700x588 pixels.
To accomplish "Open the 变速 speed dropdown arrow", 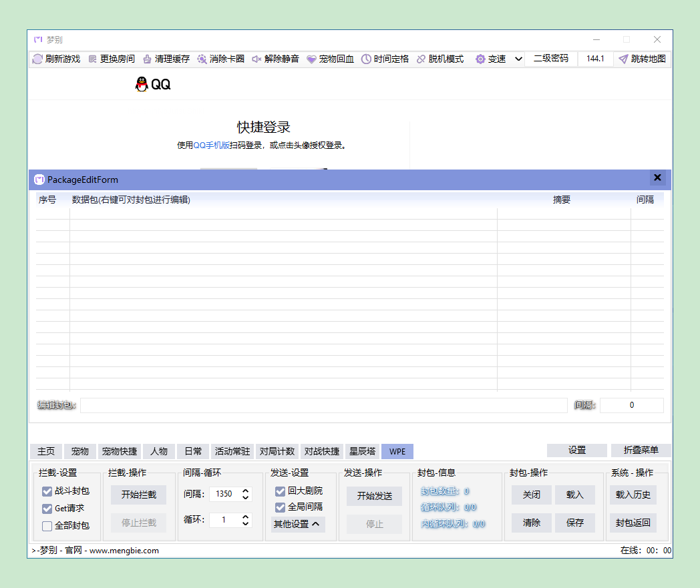I will pos(518,59).
